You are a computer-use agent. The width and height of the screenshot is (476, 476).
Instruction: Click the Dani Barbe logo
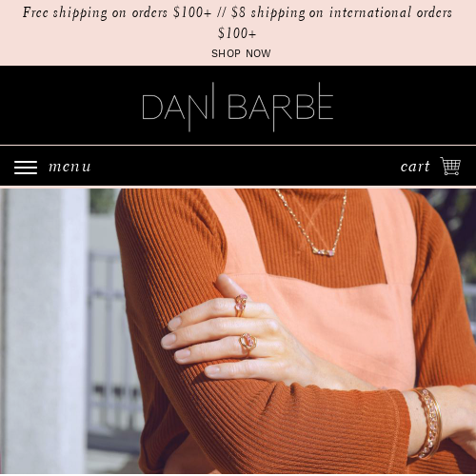tap(238, 107)
